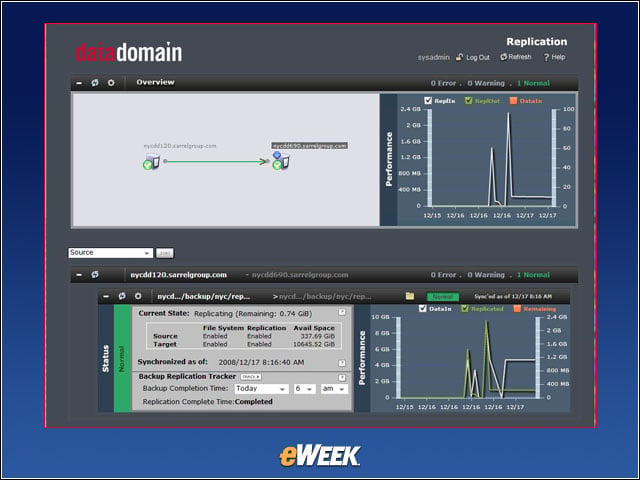Click the green vertical Normal status bar

(x=122, y=358)
